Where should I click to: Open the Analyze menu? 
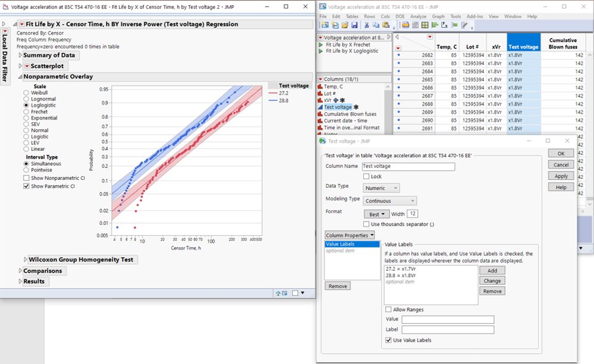point(418,17)
